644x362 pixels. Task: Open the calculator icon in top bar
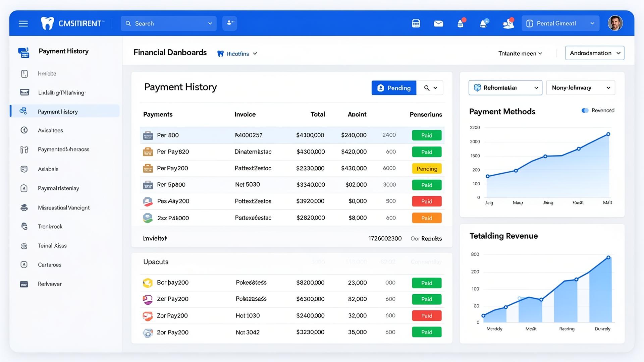click(x=416, y=23)
